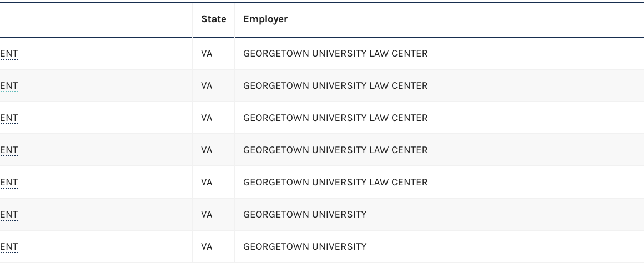The width and height of the screenshot is (644, 263).
Task: Open the ENT abbreviation in the last row
Action: pos(9,247)
